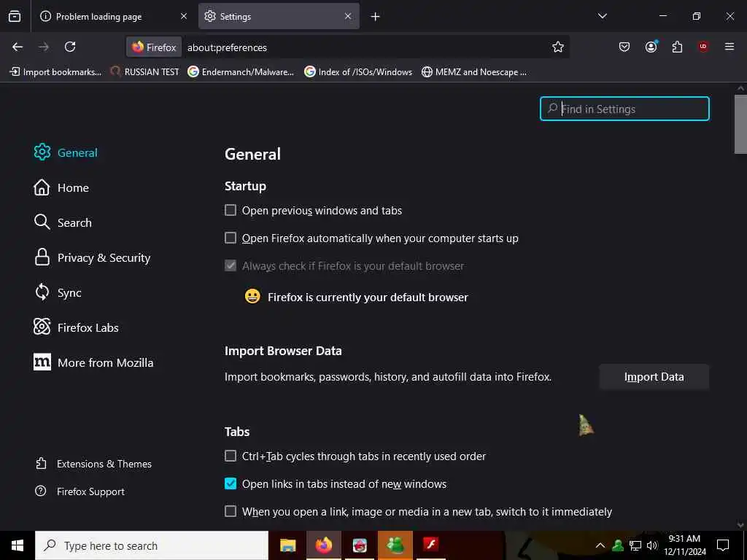747x560 pixels.
Task: Open More from Mozilla section
Action: point(93,362)
